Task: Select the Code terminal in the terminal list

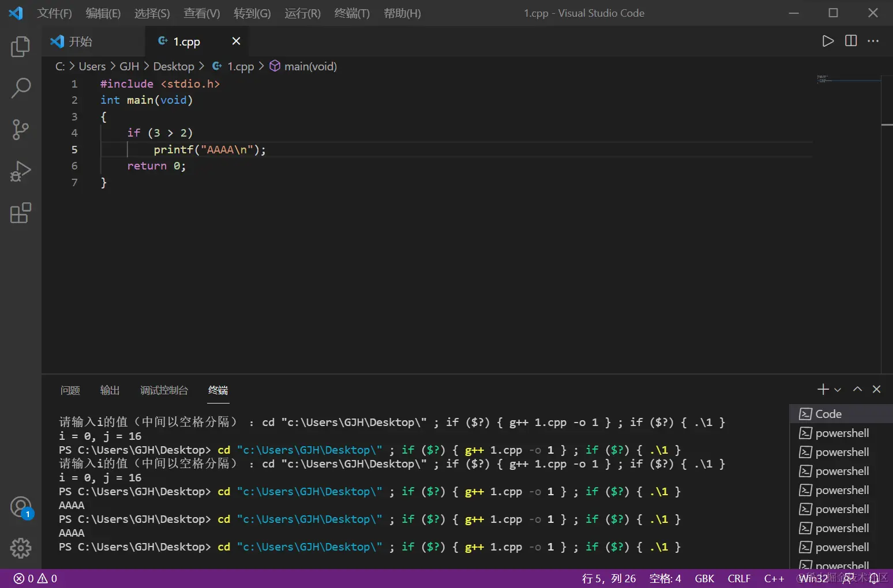Action: click(x=828, y=414)
